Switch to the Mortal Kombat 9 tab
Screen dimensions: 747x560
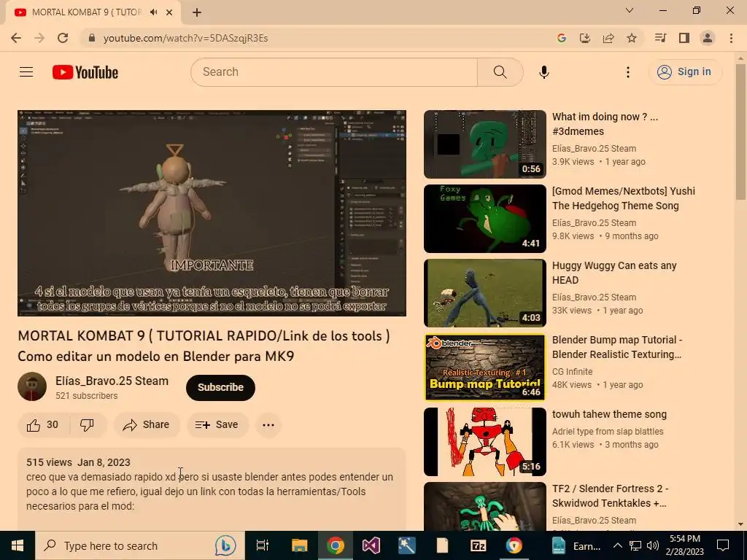86,12
